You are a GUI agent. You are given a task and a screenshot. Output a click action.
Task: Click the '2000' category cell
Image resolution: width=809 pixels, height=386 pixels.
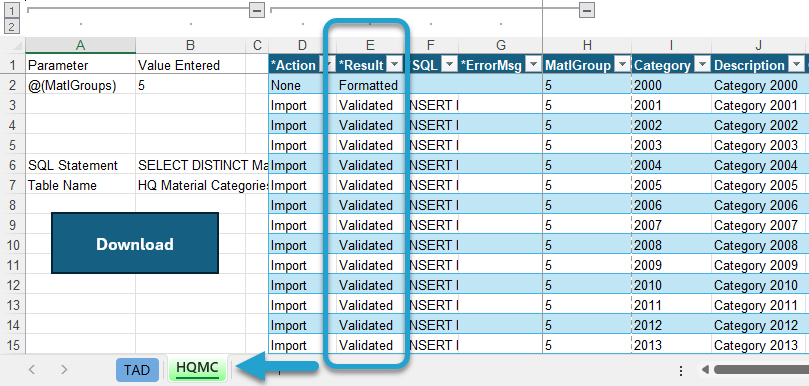671,85
